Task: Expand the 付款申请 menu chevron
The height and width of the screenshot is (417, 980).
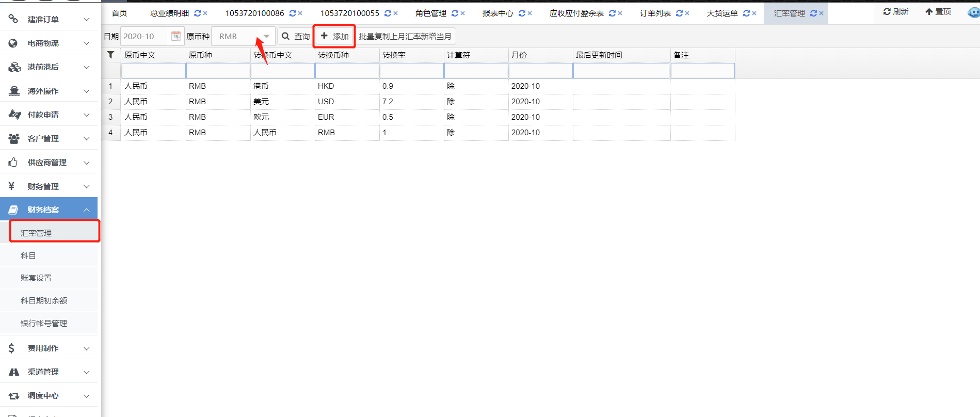Action: point(87,115)
